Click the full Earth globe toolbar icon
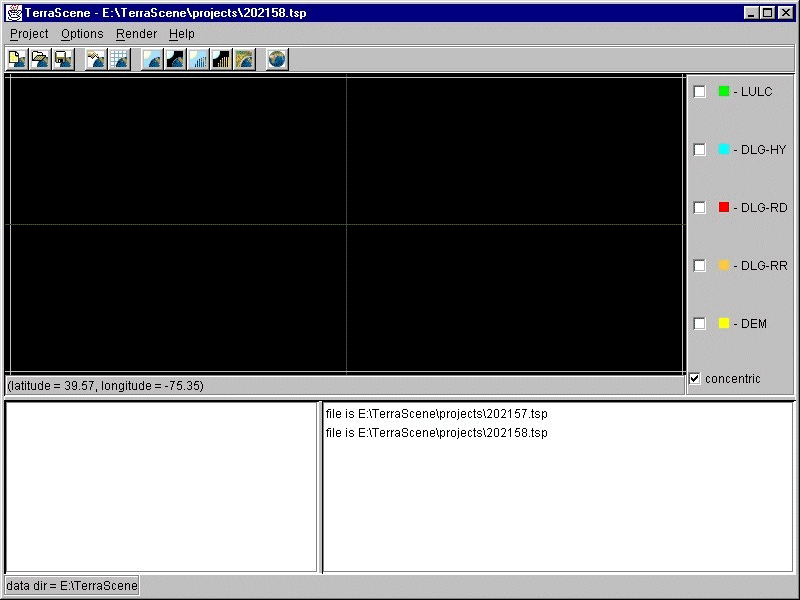 277,60
